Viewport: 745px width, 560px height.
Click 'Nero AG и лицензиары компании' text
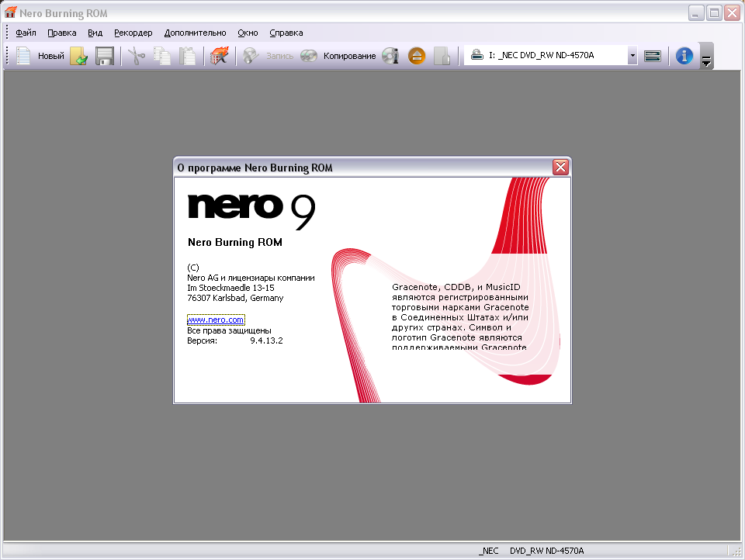pyautogui.click(x=251, y=278)
